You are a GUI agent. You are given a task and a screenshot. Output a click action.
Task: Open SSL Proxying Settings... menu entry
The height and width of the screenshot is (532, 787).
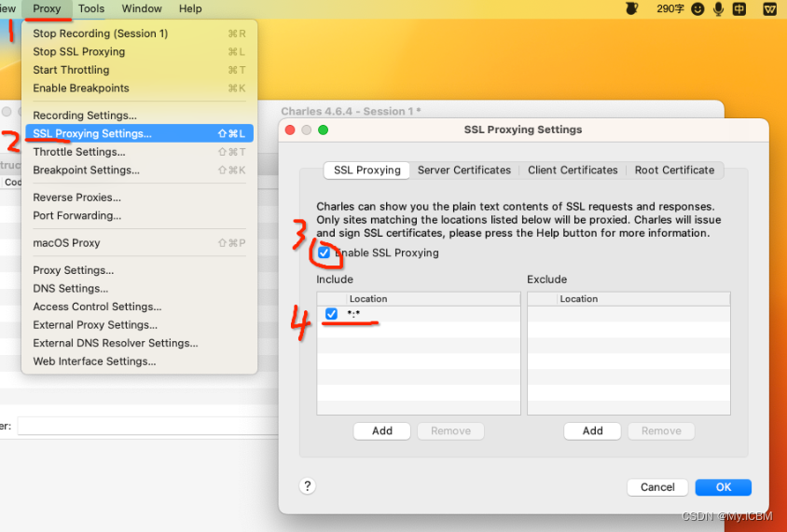click(139, 133)
